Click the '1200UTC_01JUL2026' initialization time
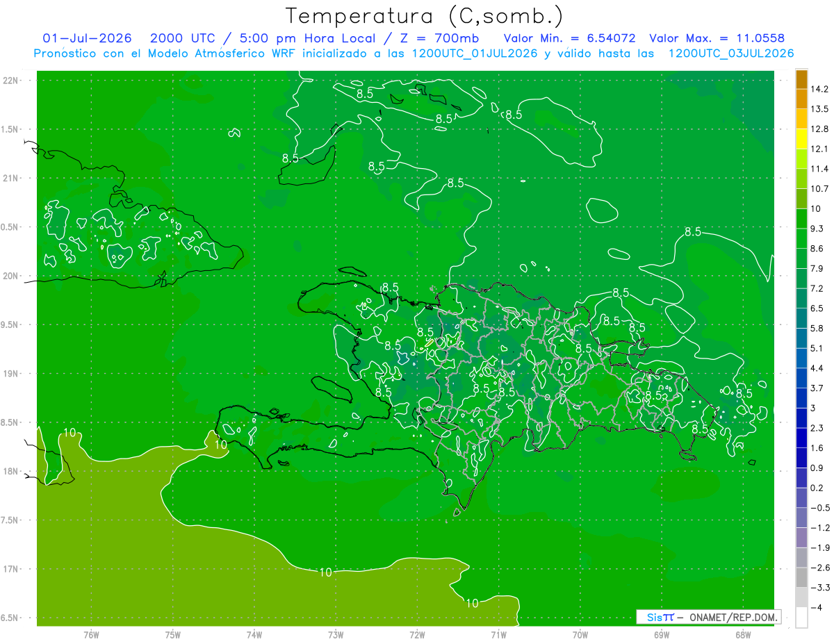834x644 pixels. pyautogui.click(x=475, y=53)
